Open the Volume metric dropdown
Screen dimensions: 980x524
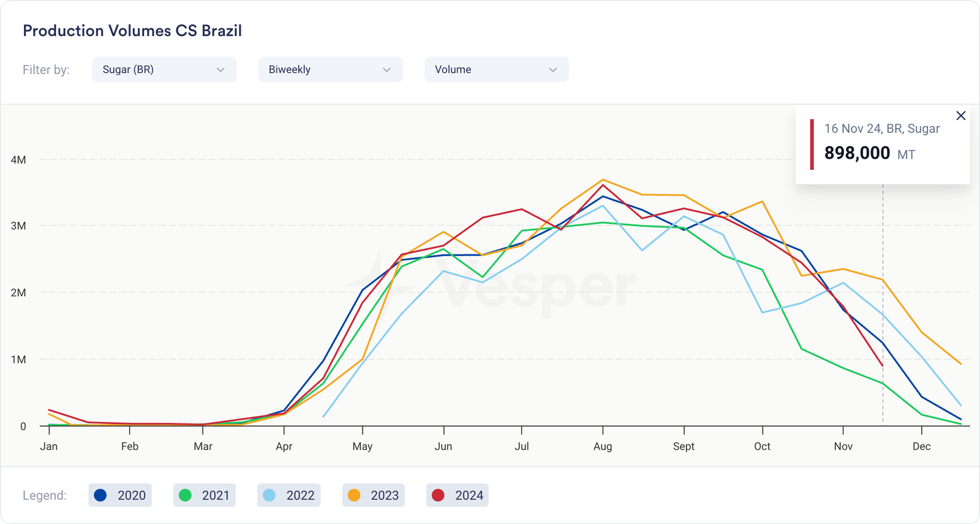496,70
